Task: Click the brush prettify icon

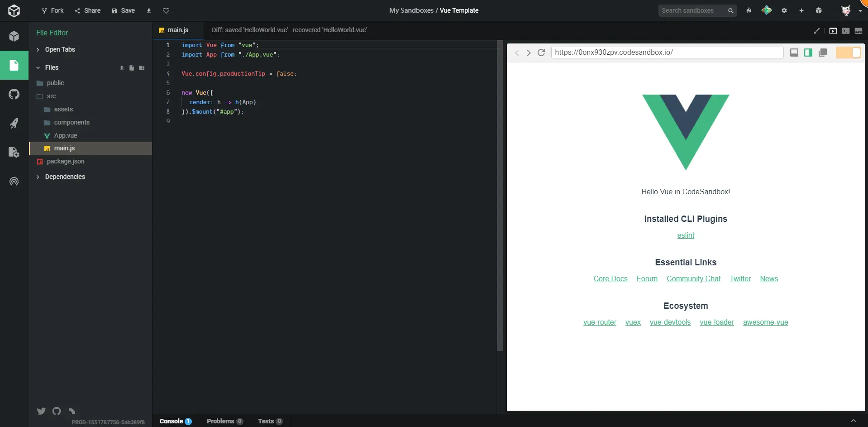Action: tap(816, 31)
